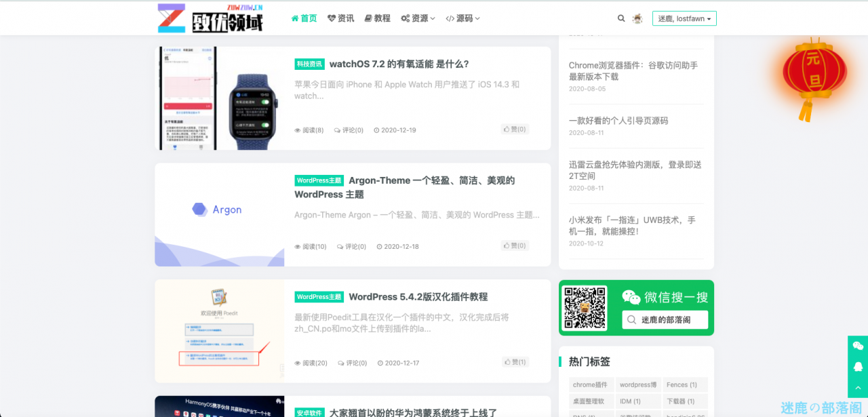Viewport: 868px width, 417px height.
Task: Click the back-to-top arrow icon
Action: point(858,389)
